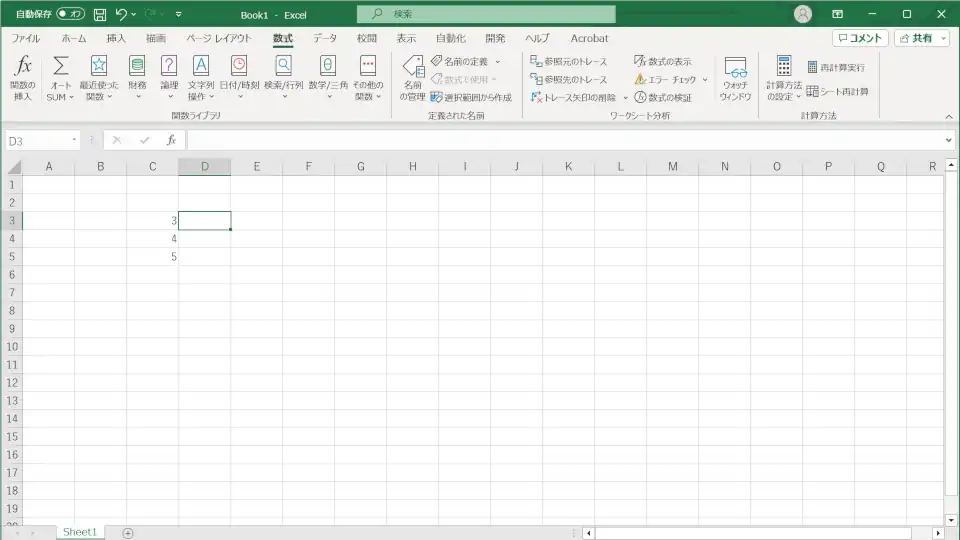Expand the Name Box dropdown arrow
This screenshot has height=540, width=960.
point(75,141)
